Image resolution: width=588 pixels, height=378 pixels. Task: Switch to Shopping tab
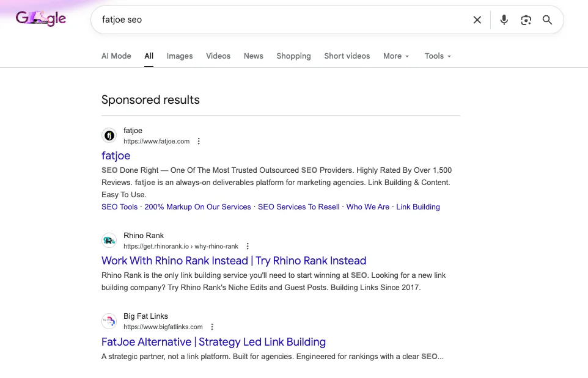click(293, 56)
